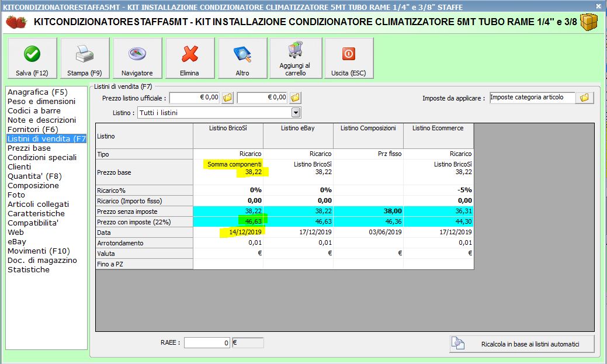Click the Somma componenti 38,22 cell
Image resolution: width=607 pixels, height=364 pixels.
[228, 172]
